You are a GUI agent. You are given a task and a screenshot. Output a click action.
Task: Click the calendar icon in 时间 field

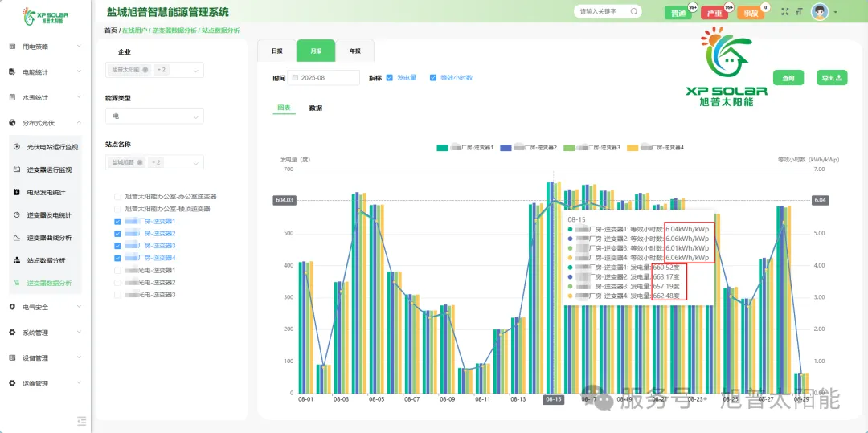click(295, 78)
